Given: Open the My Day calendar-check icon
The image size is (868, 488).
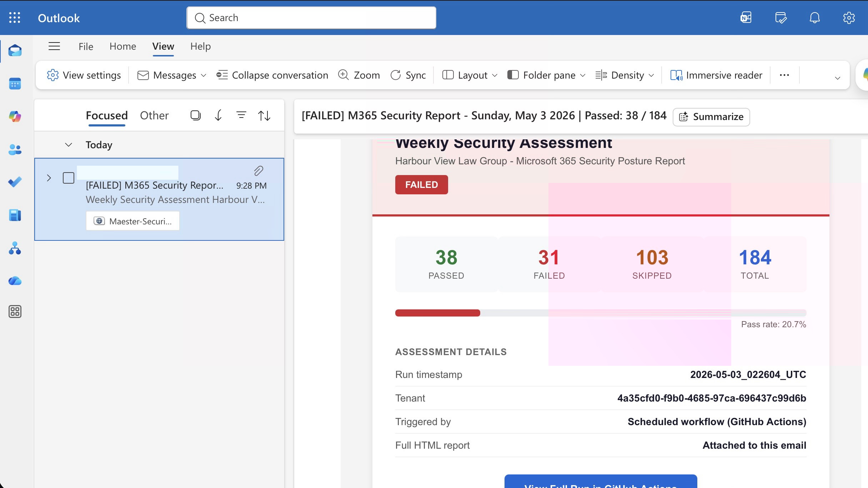Looking at the screenshot, I should click(781, 18).
